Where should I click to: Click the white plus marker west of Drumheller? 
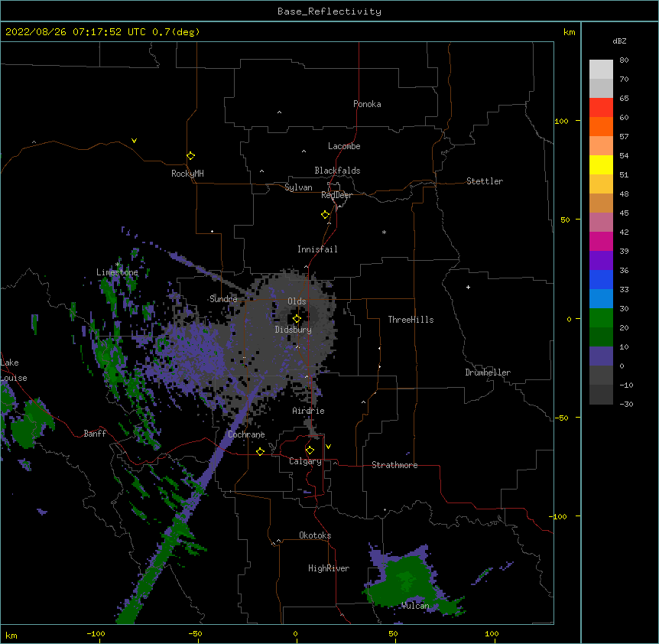468,287
